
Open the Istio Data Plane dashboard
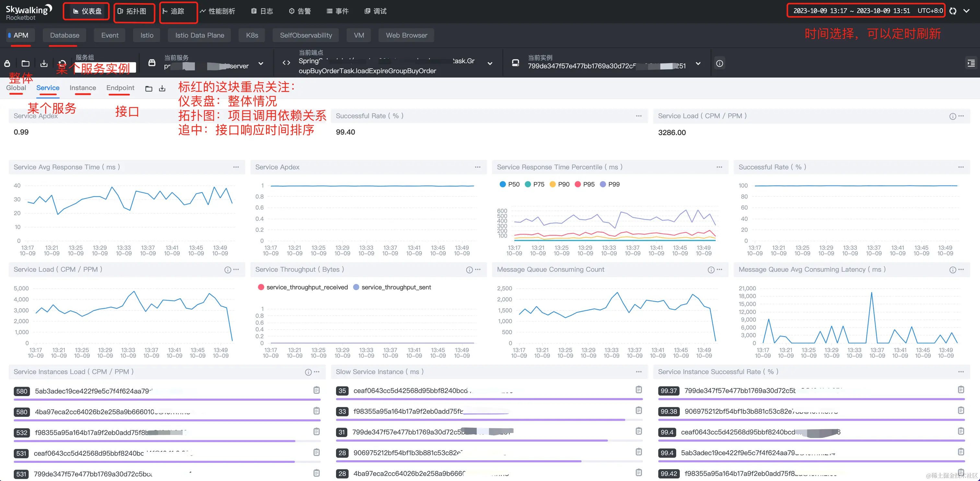(199, 35)
